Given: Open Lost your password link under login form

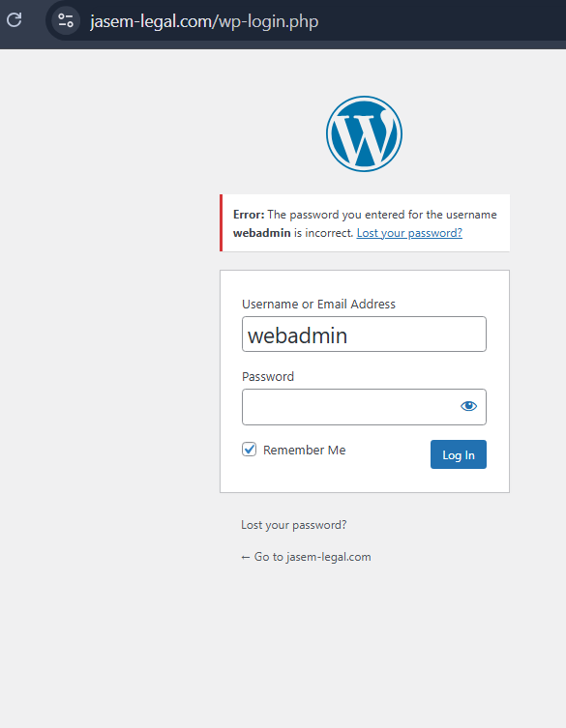Looking at the screenshot, I should 294,525.
